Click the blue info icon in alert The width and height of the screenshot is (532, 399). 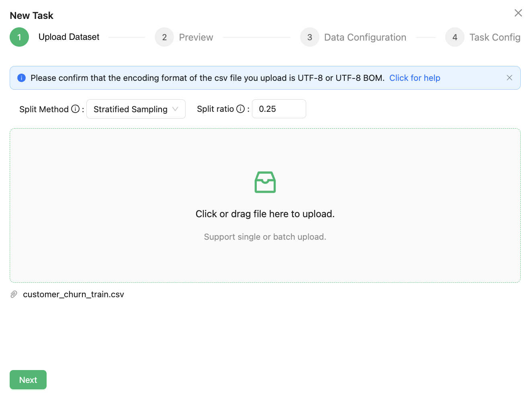point(22,78)
